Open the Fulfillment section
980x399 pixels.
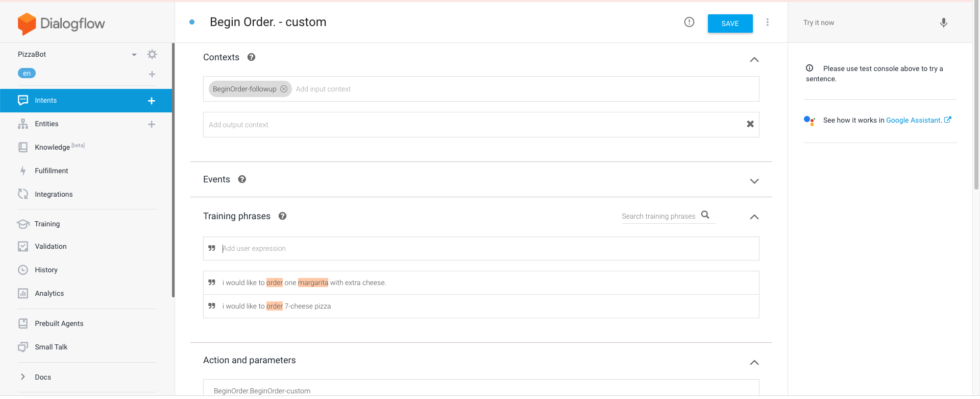tap(52, 171)
